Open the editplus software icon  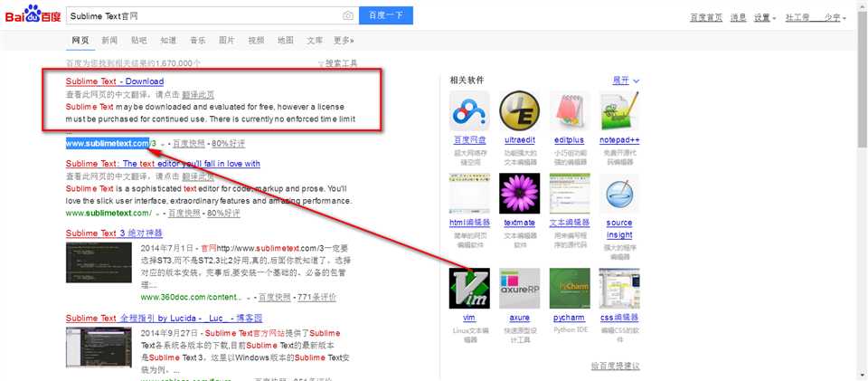569,110
